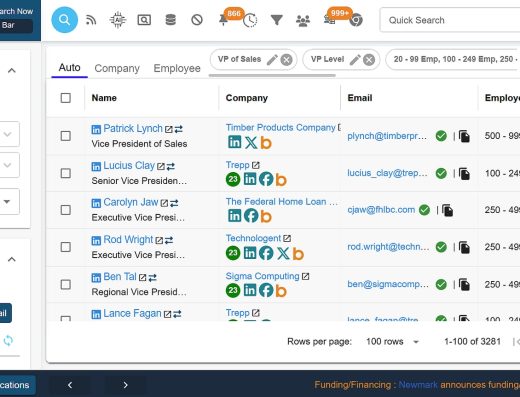Open LinkedIn icon for Federal Home Loan company
This screenshot has width=520, height=397.
pyautogui.click(x=234, y=216)
